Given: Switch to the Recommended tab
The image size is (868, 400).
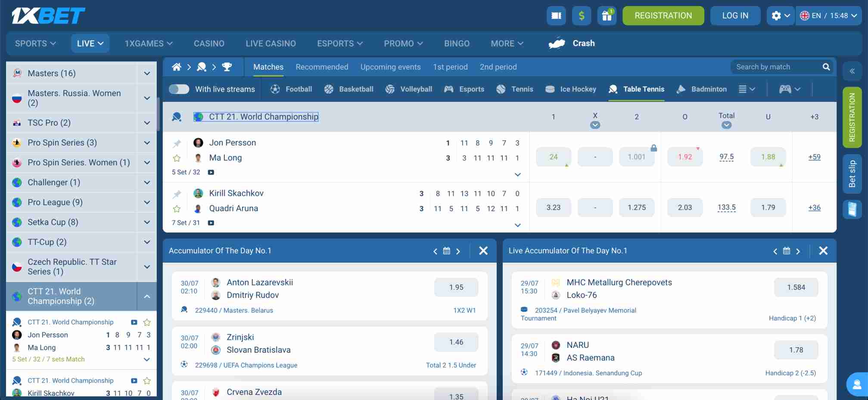Looking at the screenshot, I should [x=322, y=67].
